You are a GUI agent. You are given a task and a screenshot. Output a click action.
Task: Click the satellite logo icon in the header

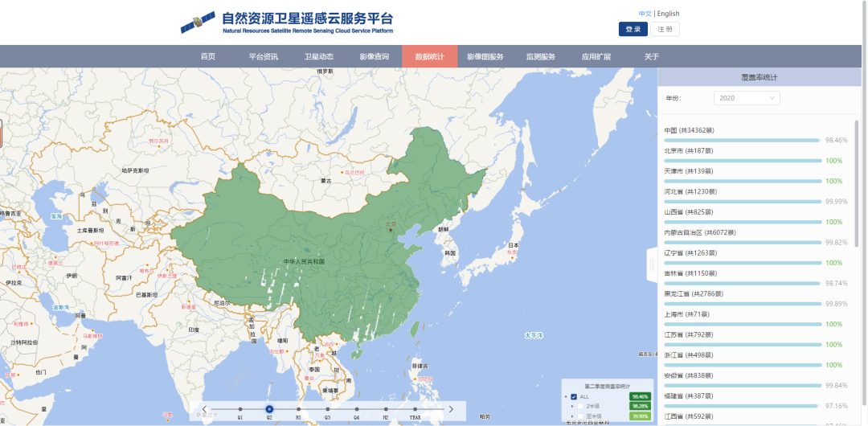[198, 23]
